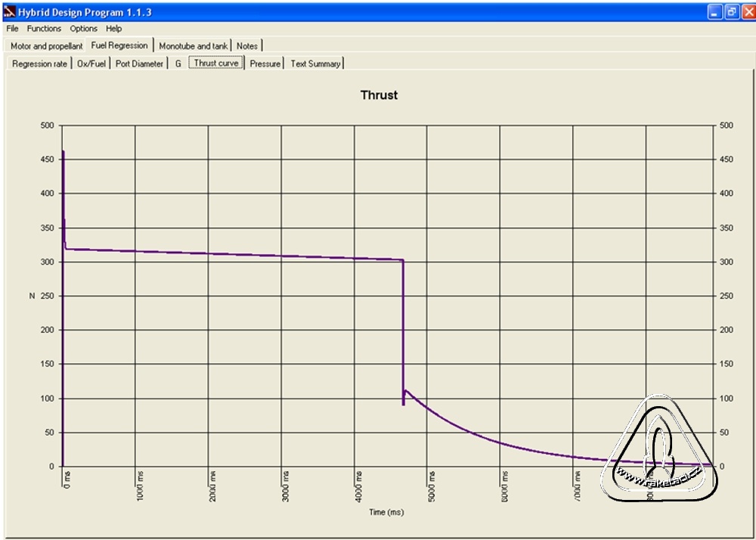This screenshot has height=540, width=756.
Task: Click the Thrust curve sub-tab
Action: 216,64
